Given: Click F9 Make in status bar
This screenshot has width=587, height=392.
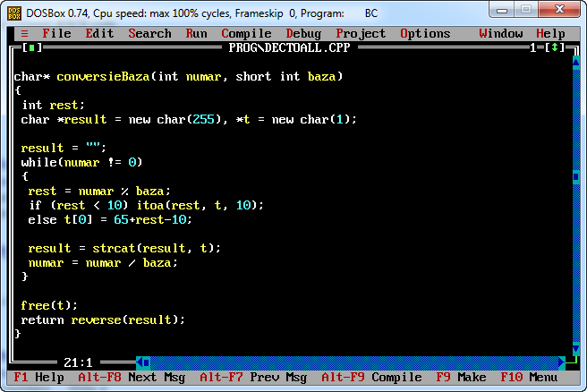Looking at the screenshot, I should [x=461, y=378].
